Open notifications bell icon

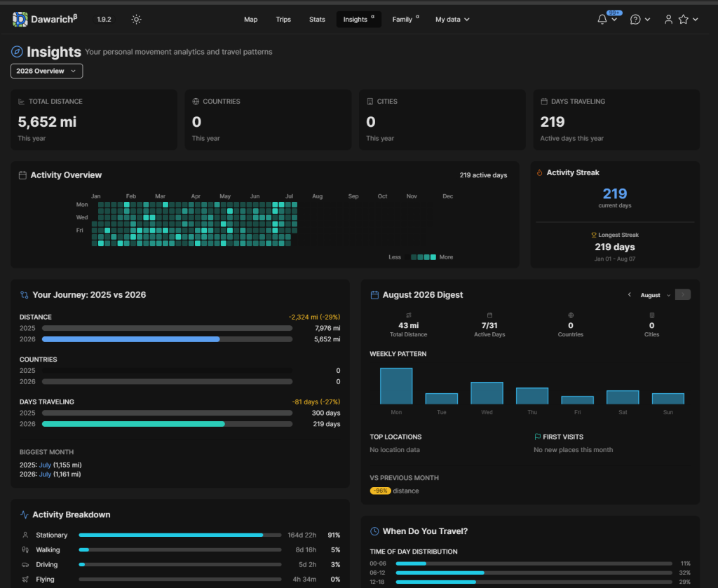tap(602, 19)
